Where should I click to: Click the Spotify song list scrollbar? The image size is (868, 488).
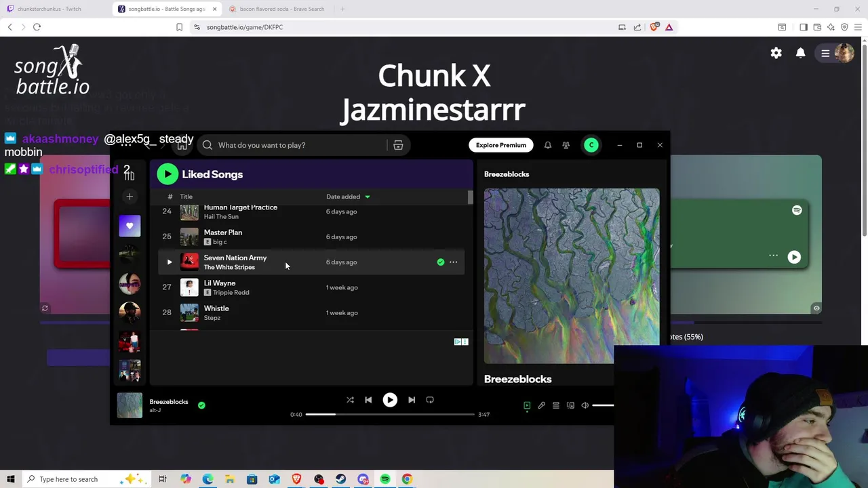470,197
